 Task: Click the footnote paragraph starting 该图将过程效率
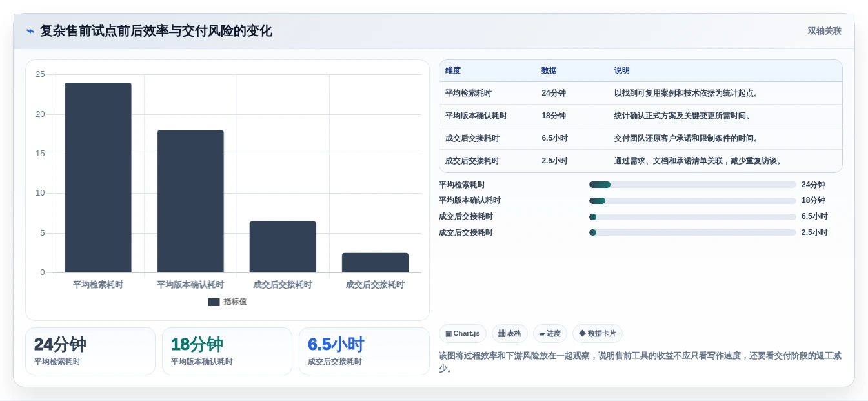[640, 362]
